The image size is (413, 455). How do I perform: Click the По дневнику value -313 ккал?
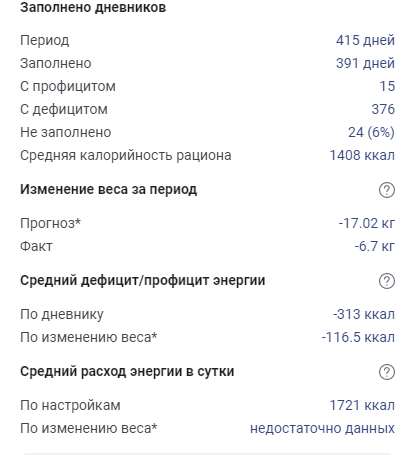click(364, 314)
